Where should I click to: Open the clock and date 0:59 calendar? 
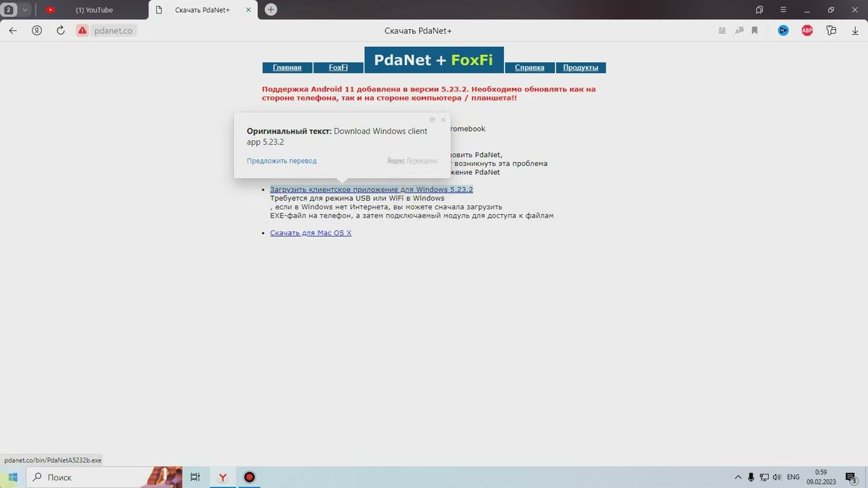click(x=821, y=477)
